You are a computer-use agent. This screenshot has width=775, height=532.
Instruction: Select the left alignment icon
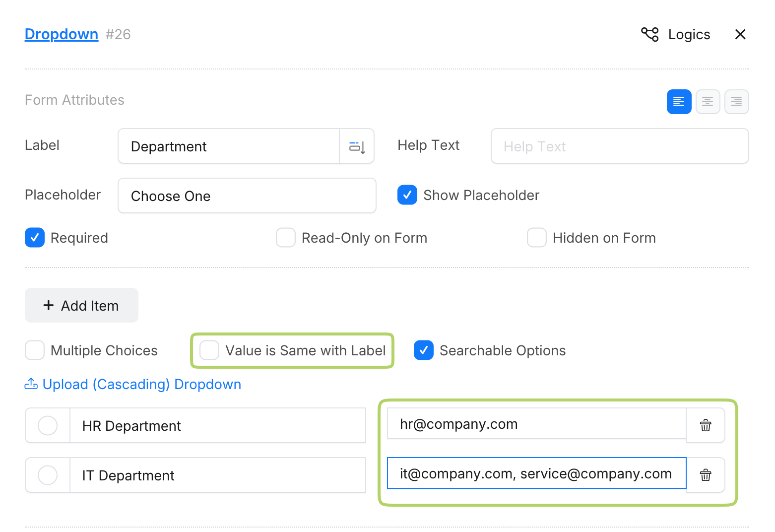tap(679, 102)
